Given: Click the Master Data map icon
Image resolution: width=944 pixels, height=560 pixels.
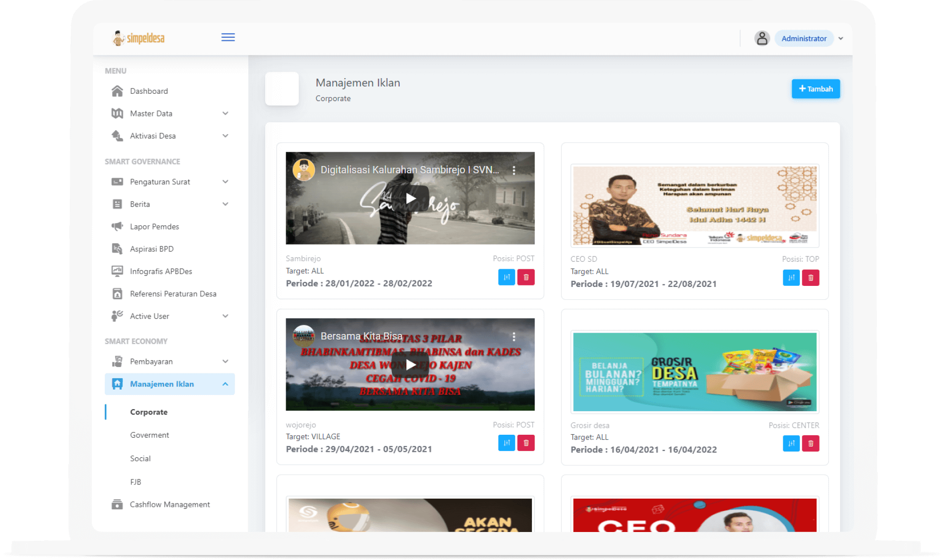Looking at the screenshot, I should click(117, 113).
